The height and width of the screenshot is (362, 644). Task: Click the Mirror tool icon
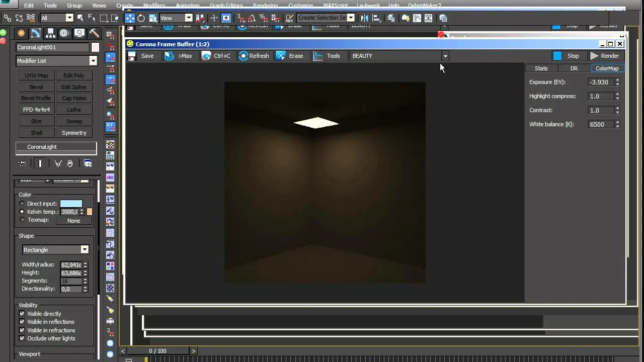365,18
